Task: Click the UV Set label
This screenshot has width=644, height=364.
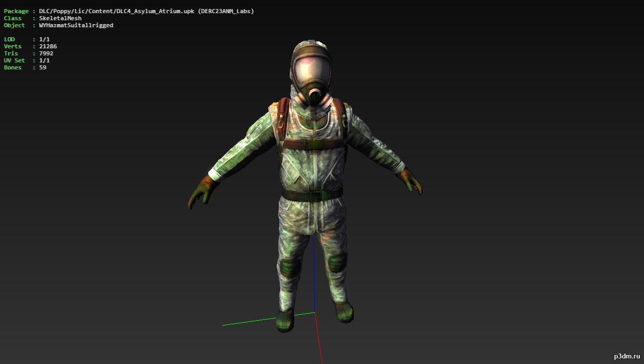Action: (14, 60)
